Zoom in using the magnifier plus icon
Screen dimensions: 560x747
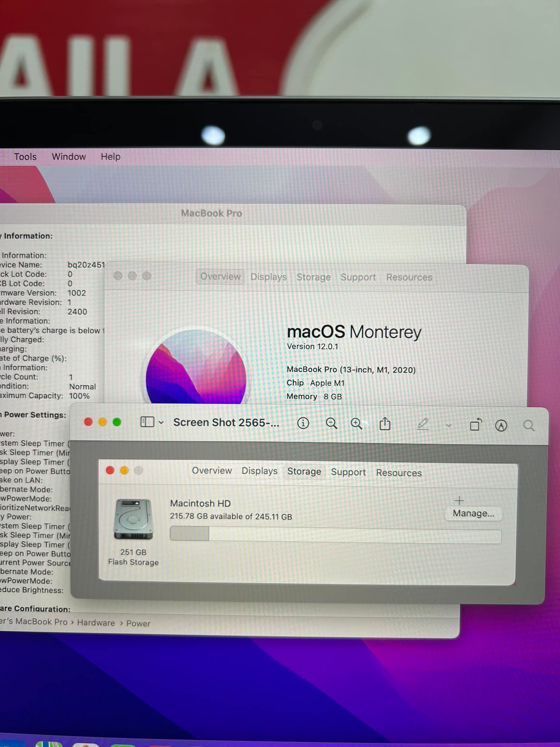pyautogui.click(x=356, y=424)
